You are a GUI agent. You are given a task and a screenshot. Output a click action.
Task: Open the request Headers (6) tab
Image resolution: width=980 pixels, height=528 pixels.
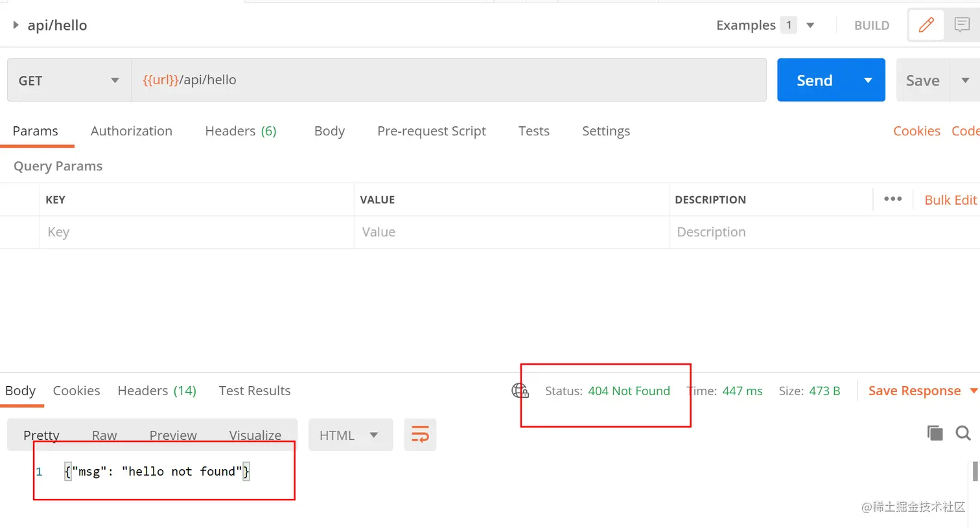click(240, 131)
